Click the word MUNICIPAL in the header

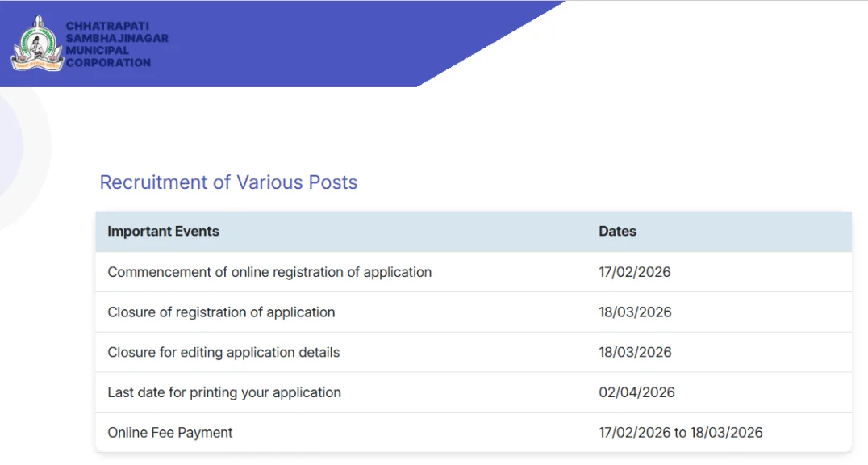(x=97, y=50)
